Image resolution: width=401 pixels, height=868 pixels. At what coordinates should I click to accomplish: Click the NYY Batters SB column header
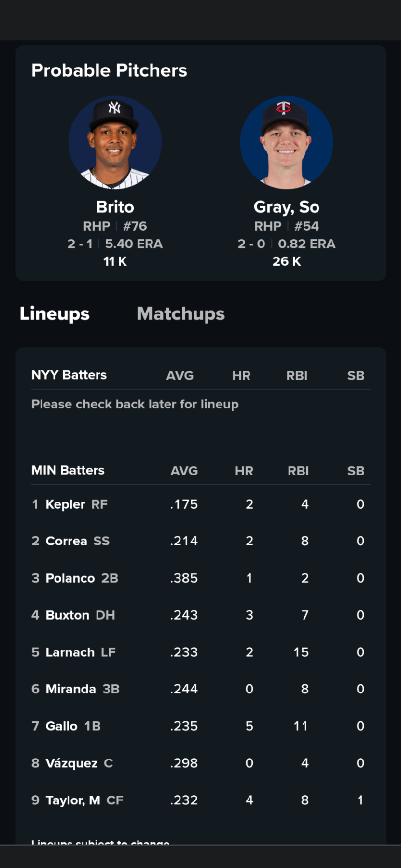(356, 376)
